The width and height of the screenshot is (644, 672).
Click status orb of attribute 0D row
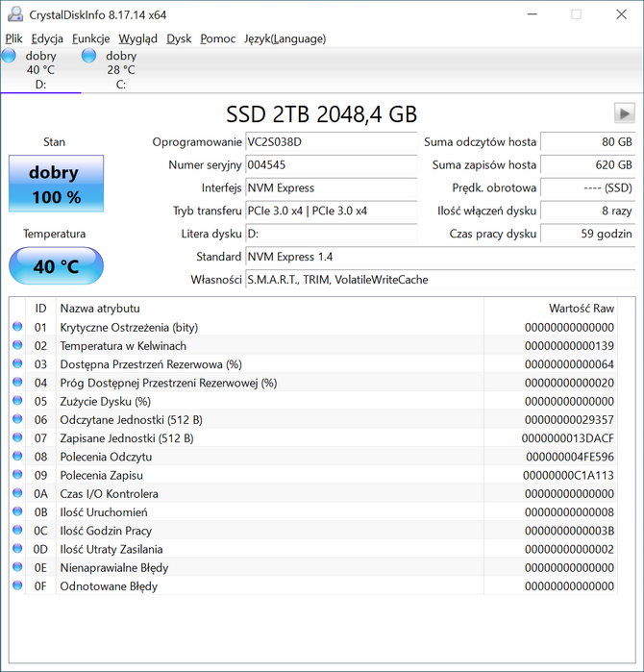tap(17, 548)
